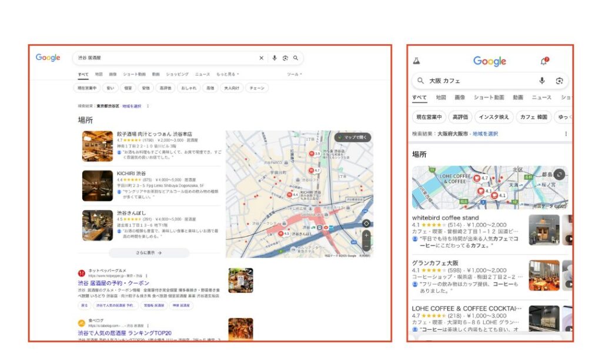Image resolution: width=602 pixels, height=364 pixels.
Task: Open the ショート動画 tab on mobile
Action: coord(489,98)
